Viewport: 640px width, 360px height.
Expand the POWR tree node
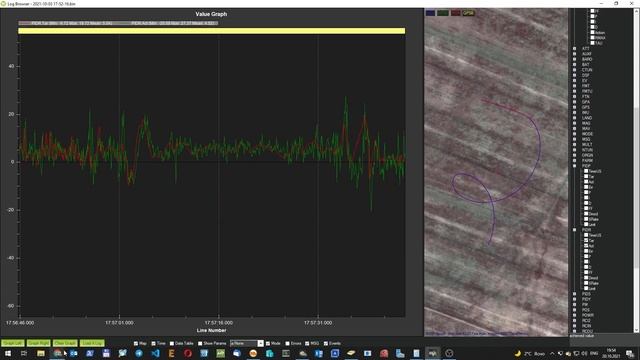pos(575,315)
